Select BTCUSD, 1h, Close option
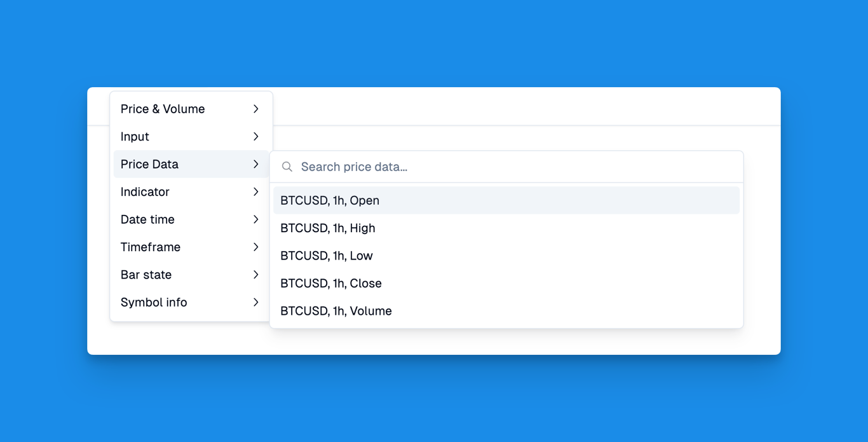This screenshot has height=442, width=868. [x=506, y=283]
